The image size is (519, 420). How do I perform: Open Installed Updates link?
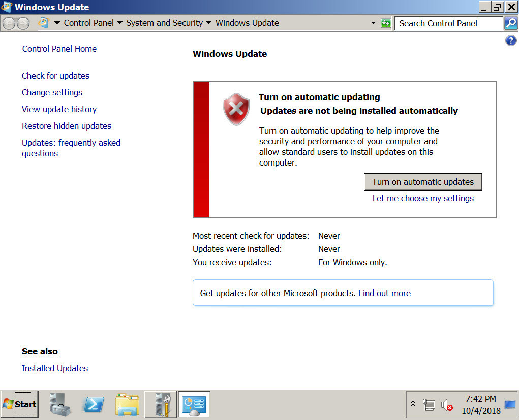(55, 368)
